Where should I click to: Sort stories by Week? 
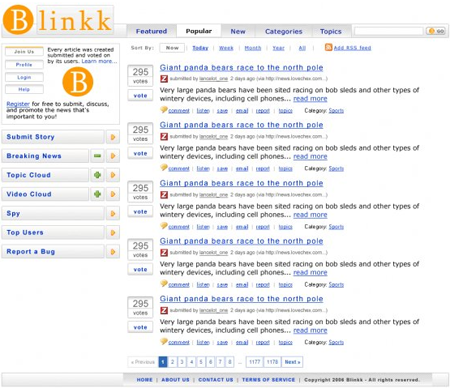point(226,48)
